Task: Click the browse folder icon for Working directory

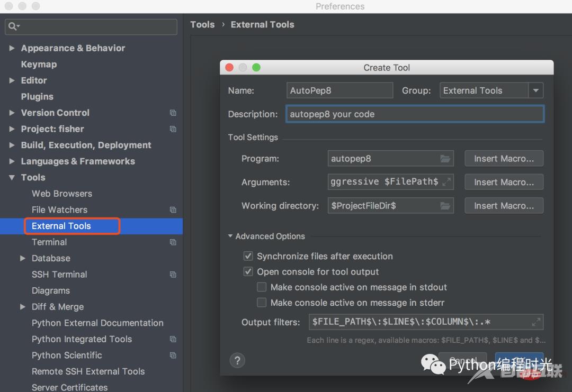Action: pyautogui.click(x=445, y=205)
